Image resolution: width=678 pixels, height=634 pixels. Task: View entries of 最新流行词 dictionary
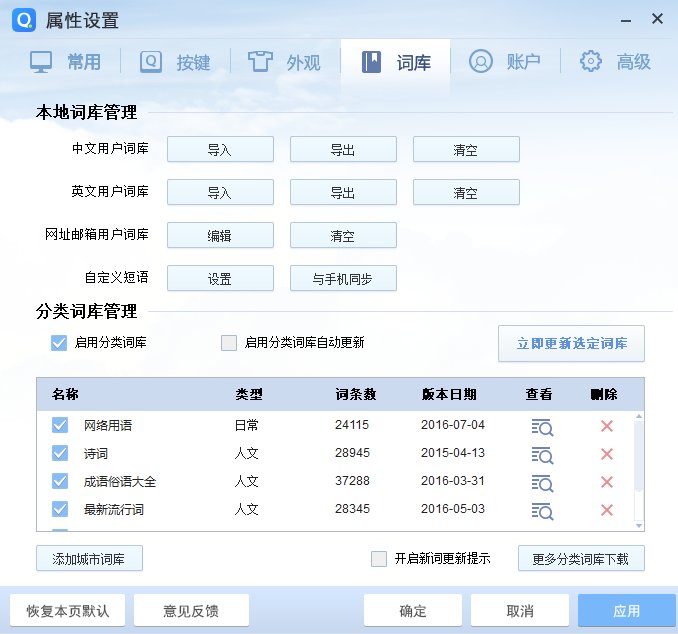click(x=542, y=510)
